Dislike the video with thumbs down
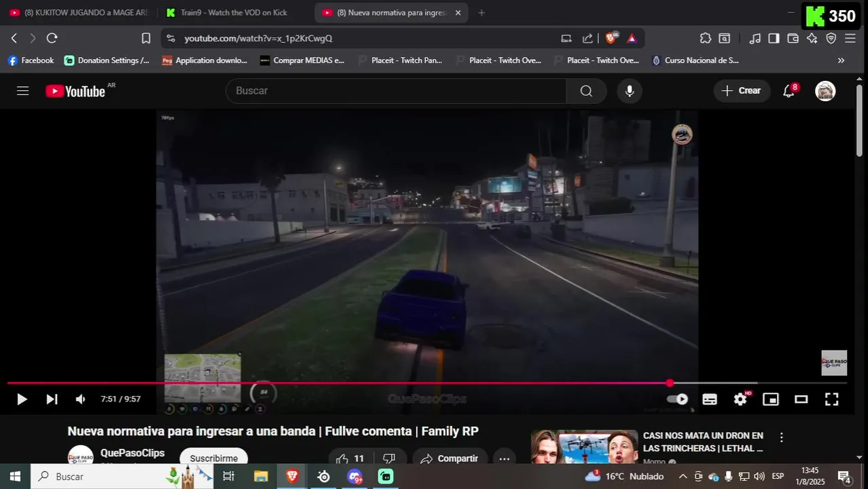Image resolution: width=868 pixels, height=489 pixels. pos(389,458)
